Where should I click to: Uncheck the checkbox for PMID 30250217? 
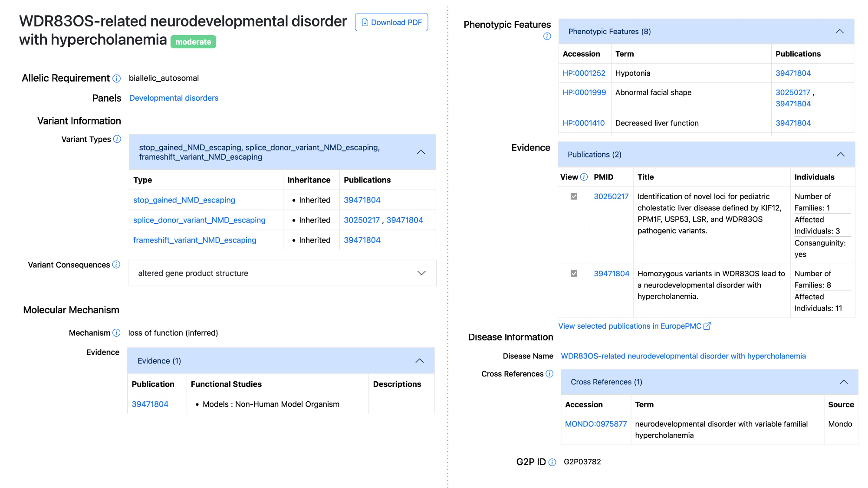(574, 197)
